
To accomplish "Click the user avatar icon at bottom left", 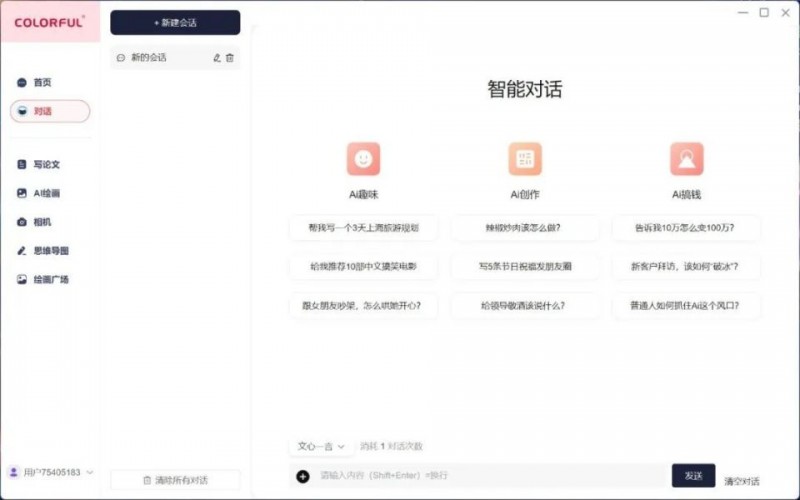I will pos(14,472).
